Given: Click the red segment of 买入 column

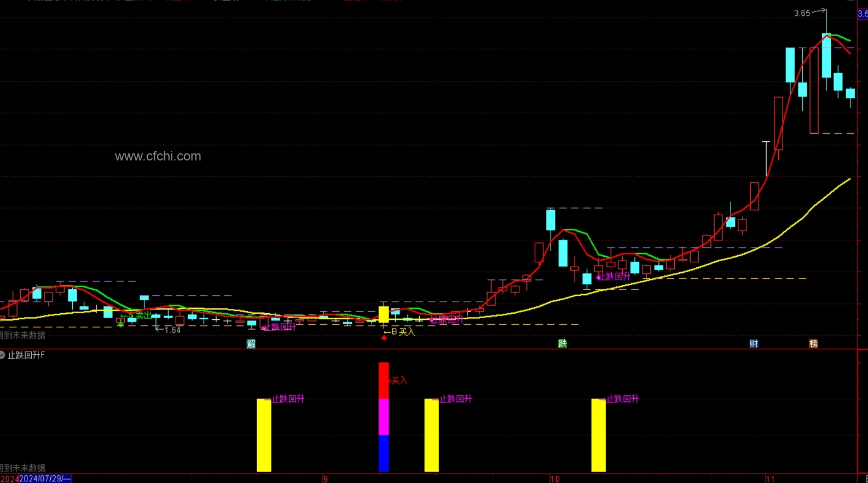Looking at the screenshot, I should (384, 381).
